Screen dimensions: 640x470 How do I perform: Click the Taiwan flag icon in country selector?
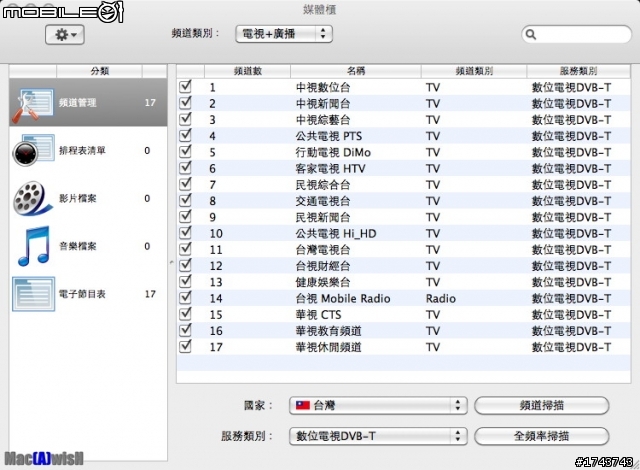302,405
